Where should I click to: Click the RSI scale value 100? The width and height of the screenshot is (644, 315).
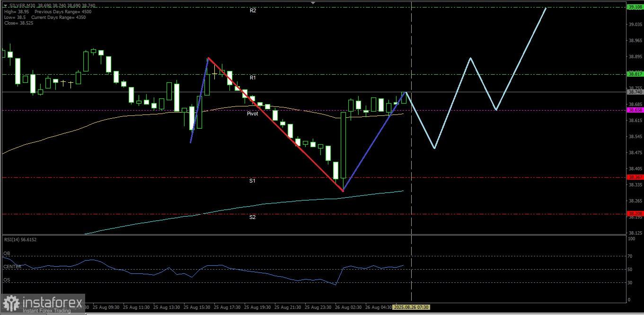coord(631,239)
